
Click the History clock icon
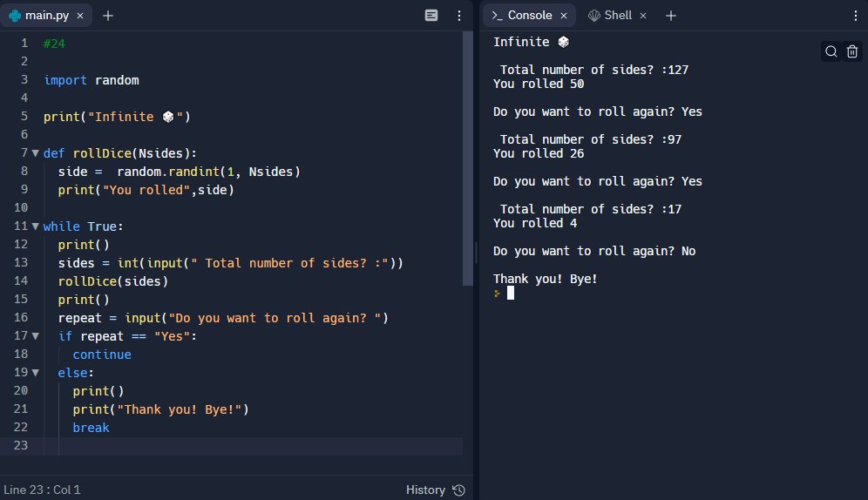click(x=459, y=490)
